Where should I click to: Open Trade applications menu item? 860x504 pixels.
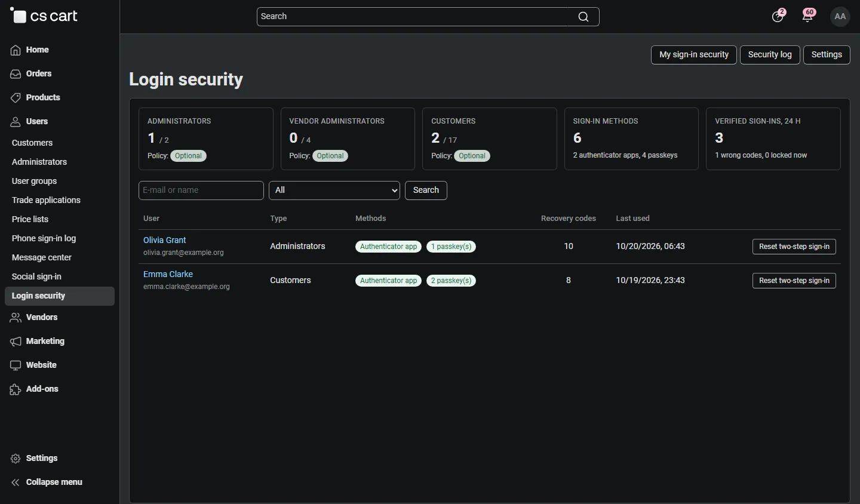46,201
